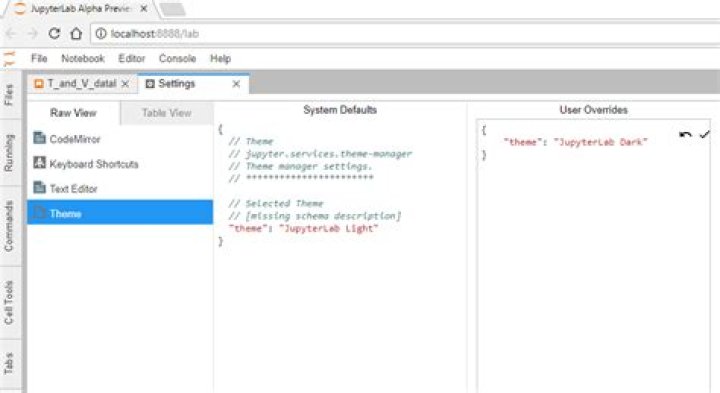Save user overrides with the checkmark icon
This screenshot has width=720, height=393.
coord(704,134)
